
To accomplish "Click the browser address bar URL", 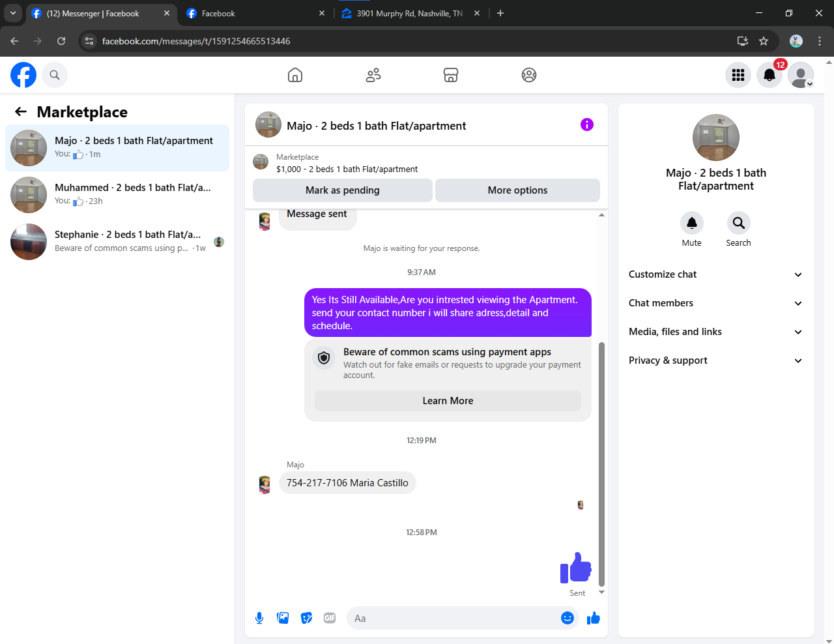I will [x=196, y=41].
